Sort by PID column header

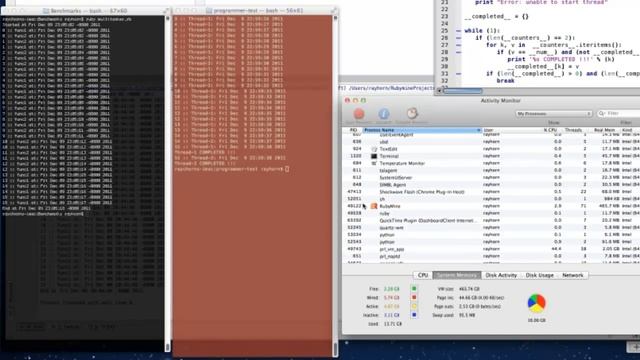tap(353, 130)
